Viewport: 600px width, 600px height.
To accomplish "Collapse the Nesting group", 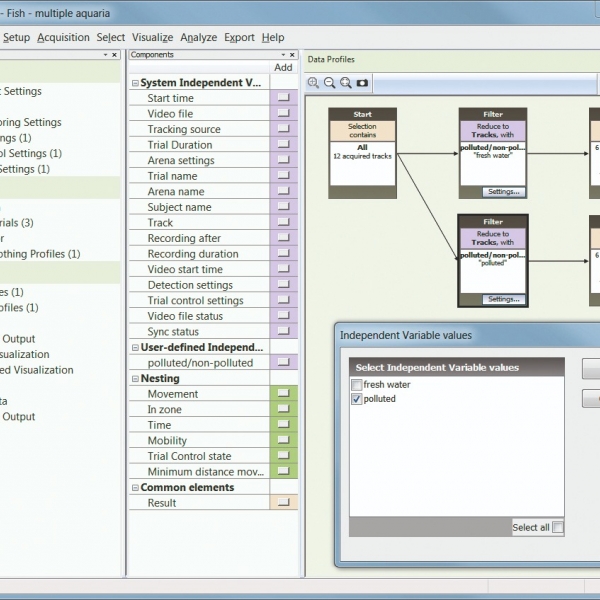I will click(x=134, y=379).
